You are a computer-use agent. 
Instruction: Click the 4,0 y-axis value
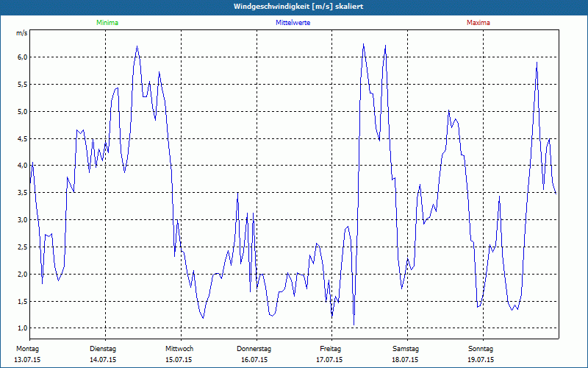[23, 166]
